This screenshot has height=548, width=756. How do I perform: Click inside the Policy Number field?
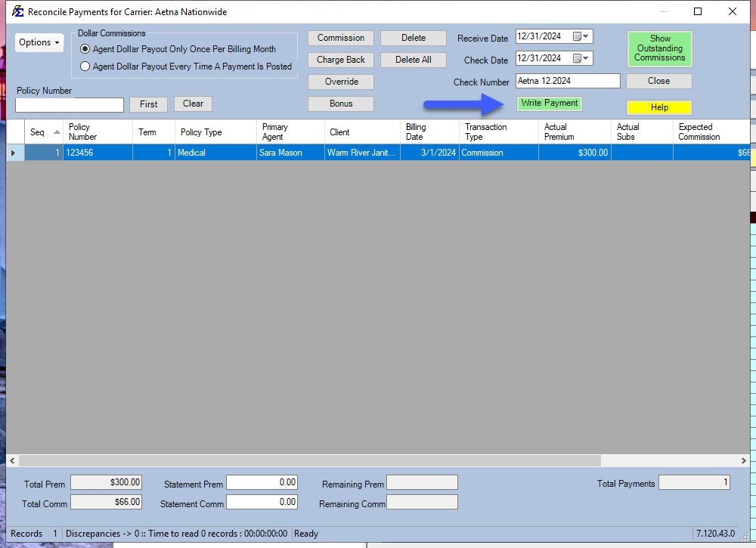(x=70, y=105)
